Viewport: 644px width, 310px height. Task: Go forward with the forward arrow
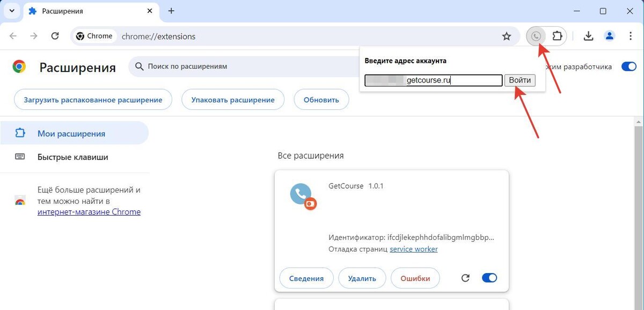(x=34, y=36)
